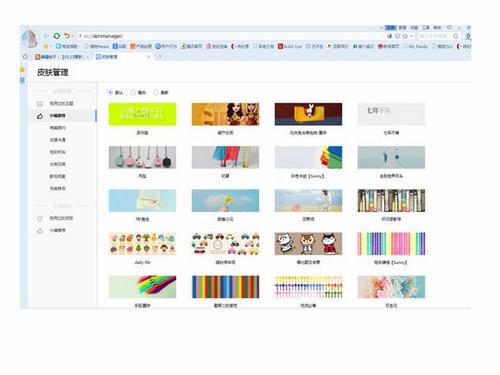Click the green refresh icon
The width and height of the screenshot is (500, 375).
57,36
